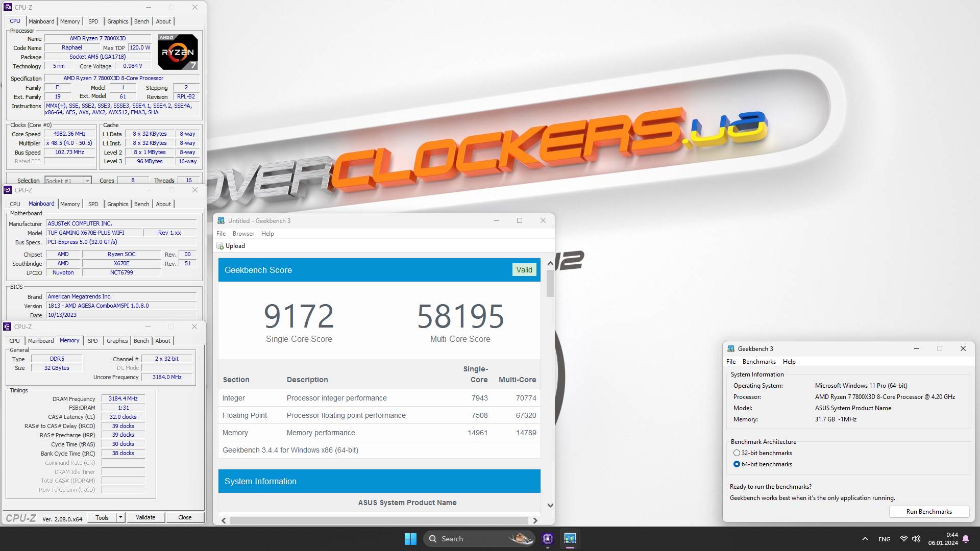Minimize the Geekbench 3 launcher window
Viewport: 980px width, 551px height.
tap(917, 348)
